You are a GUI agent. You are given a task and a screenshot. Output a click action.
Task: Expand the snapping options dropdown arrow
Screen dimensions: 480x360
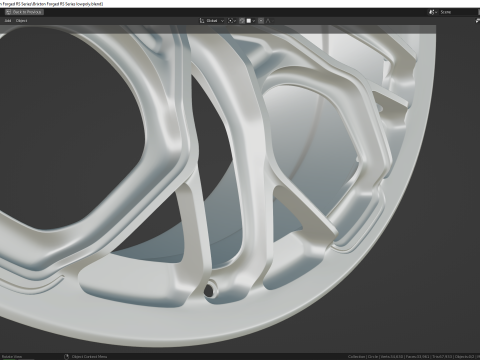(x=254, y=21)
